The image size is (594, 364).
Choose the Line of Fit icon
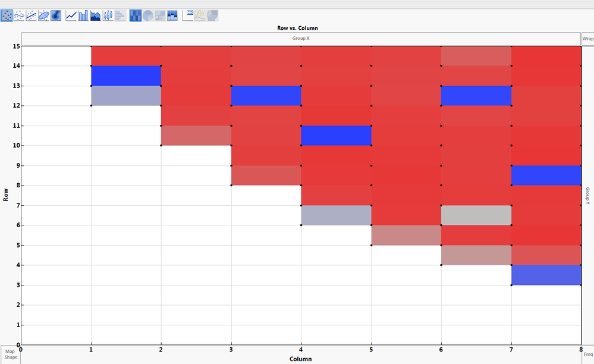click(32, 15)
